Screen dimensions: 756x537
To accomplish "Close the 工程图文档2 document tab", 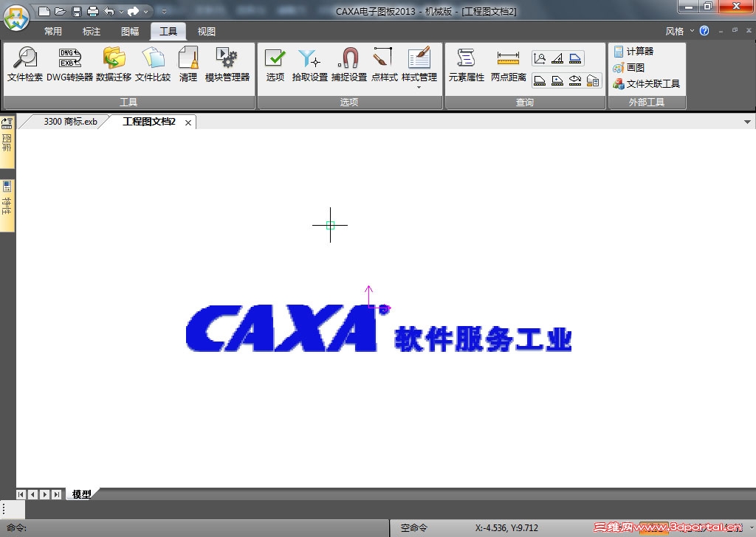I will [x=188, y=122].
